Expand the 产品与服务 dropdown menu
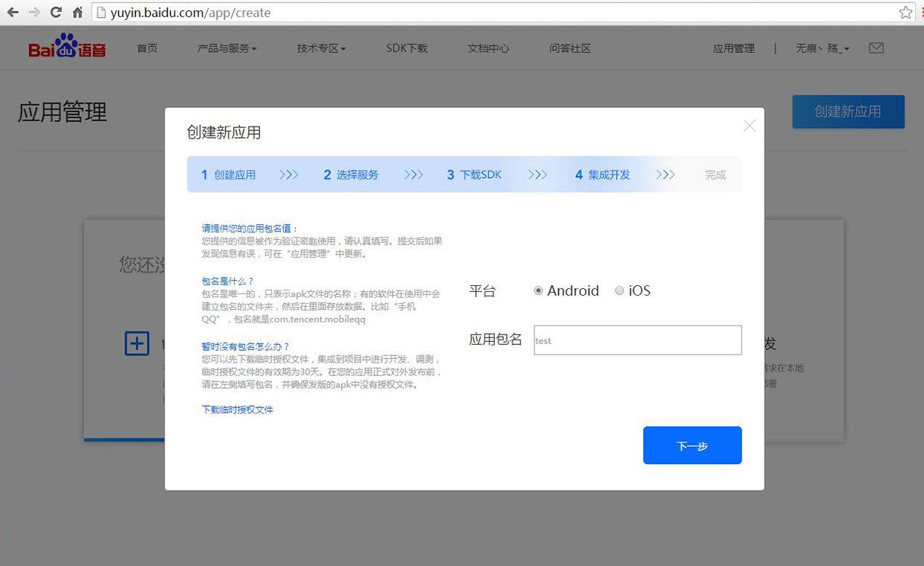The width and height of the screenshot is (924, 566). click(227, 48)
